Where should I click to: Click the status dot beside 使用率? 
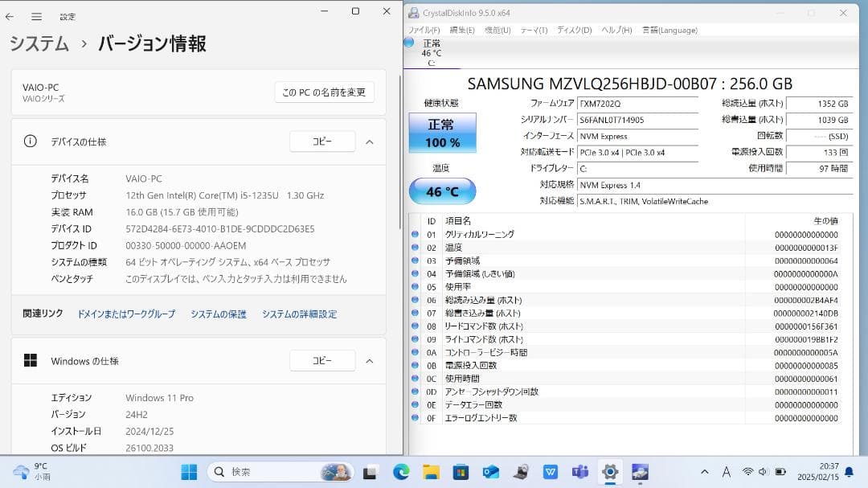(412, 286)
